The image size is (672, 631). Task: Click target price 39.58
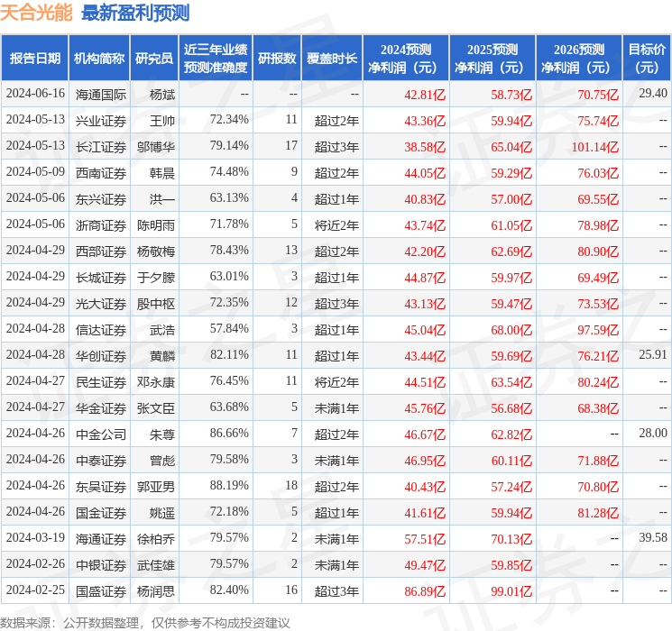click(x=653, y=537)
